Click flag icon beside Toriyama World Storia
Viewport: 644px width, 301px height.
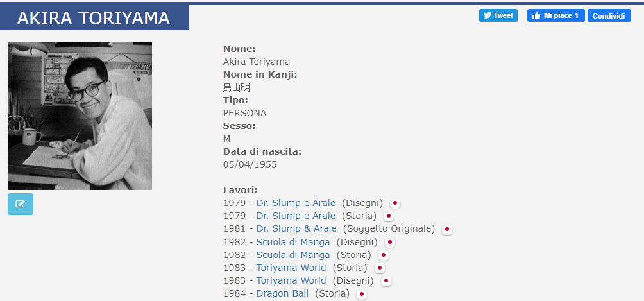tap(380, 268)
